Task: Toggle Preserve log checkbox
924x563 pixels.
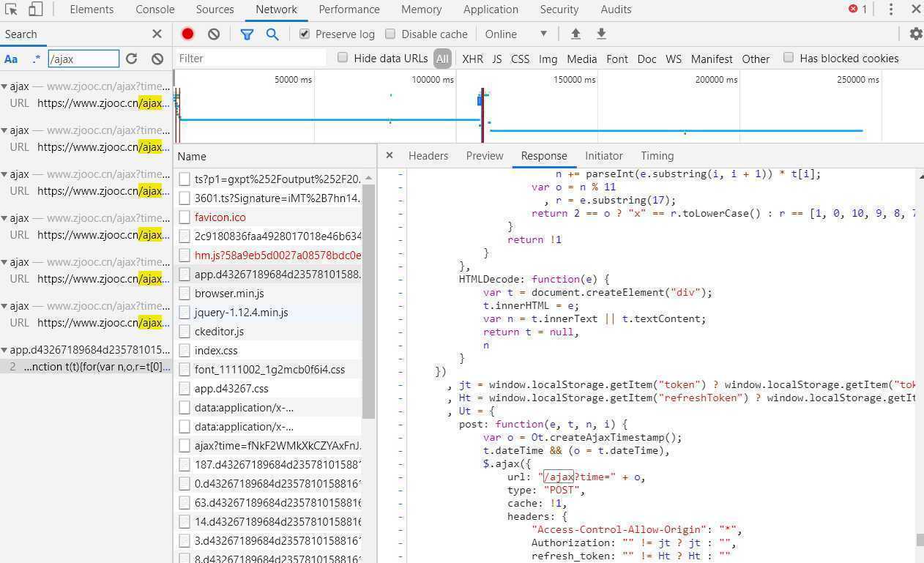Action: click(305, 34)
